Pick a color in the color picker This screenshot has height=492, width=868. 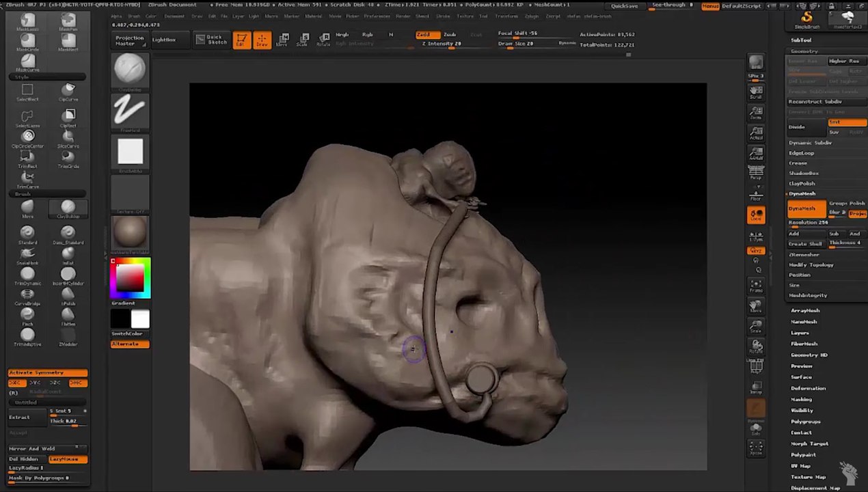click(x=131, y=277)
